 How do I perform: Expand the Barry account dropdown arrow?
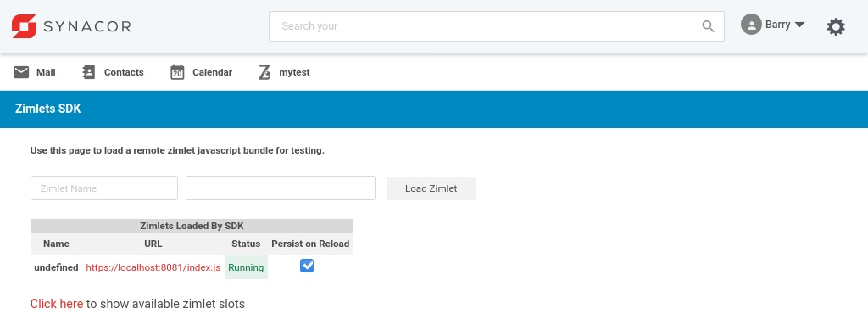click(798, 25)
